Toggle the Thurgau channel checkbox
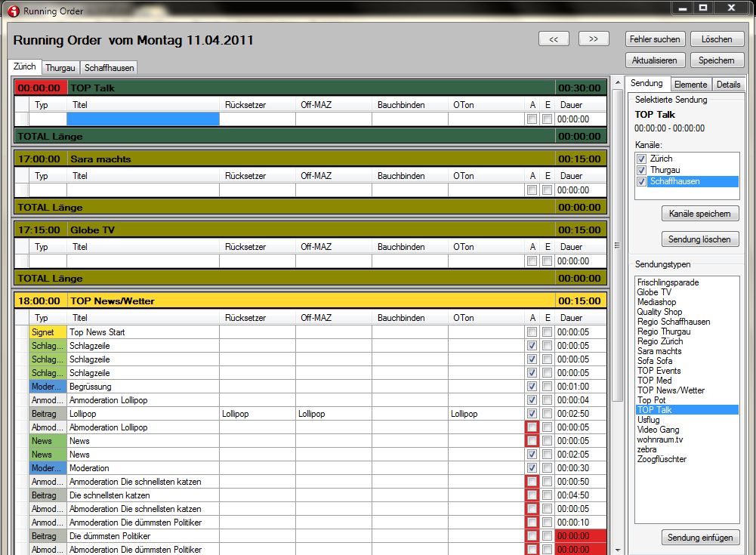756x555 pixels. pos(642,171)
